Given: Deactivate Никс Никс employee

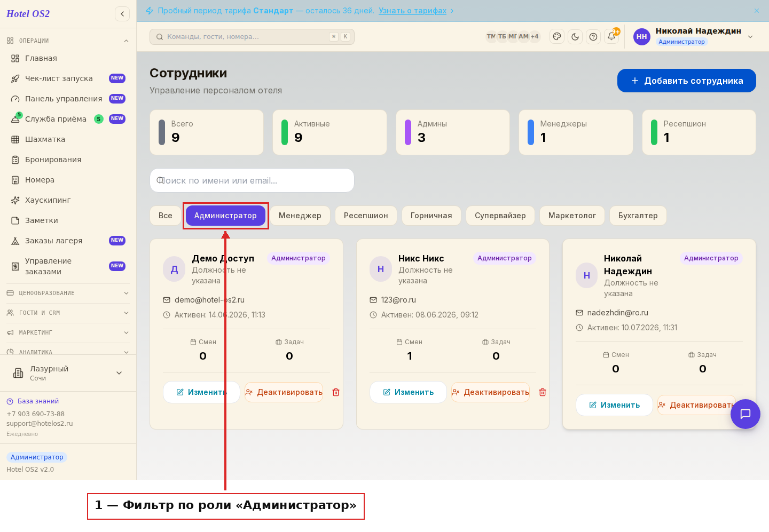Looking at the screenshot, I should tap(491, 392).
